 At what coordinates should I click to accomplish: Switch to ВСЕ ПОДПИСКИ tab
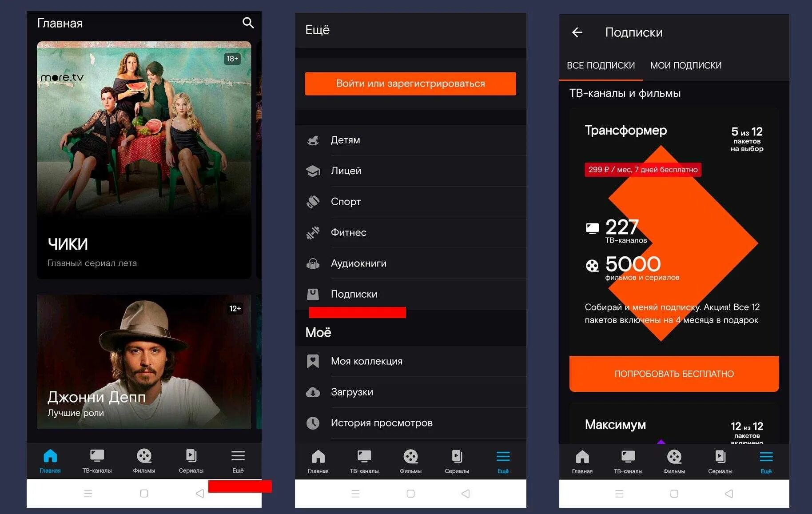(x=601, y=66)
